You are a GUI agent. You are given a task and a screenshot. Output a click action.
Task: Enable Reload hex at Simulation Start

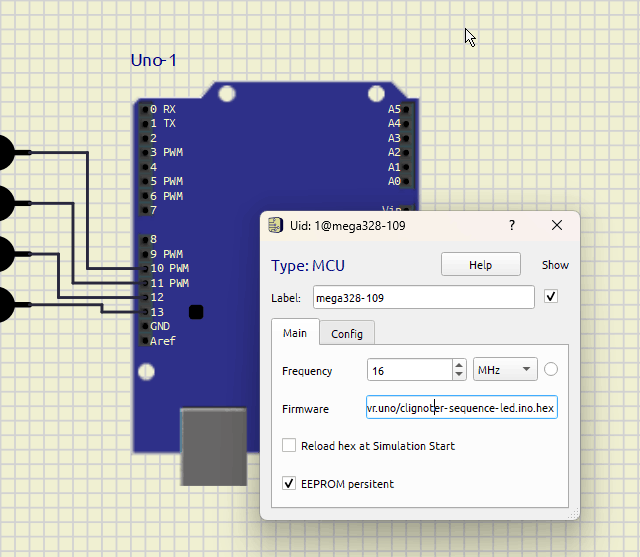tap(289, 445)
